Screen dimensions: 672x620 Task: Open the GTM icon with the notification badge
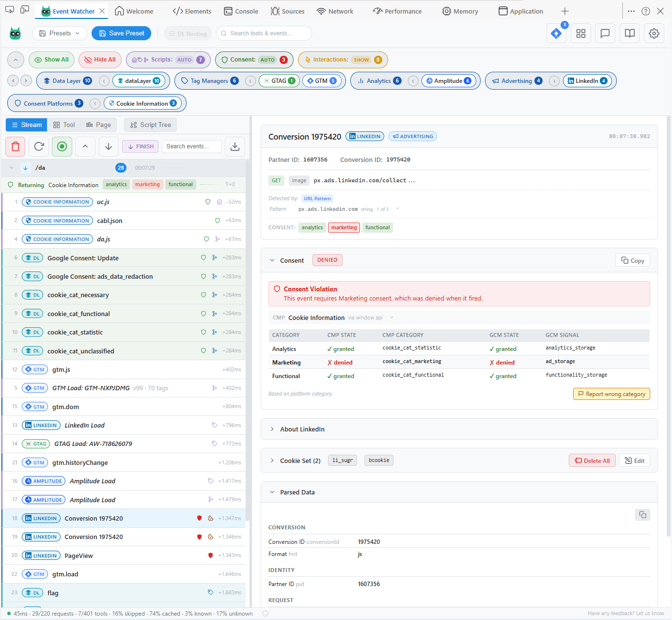click(x=556, y=33)
